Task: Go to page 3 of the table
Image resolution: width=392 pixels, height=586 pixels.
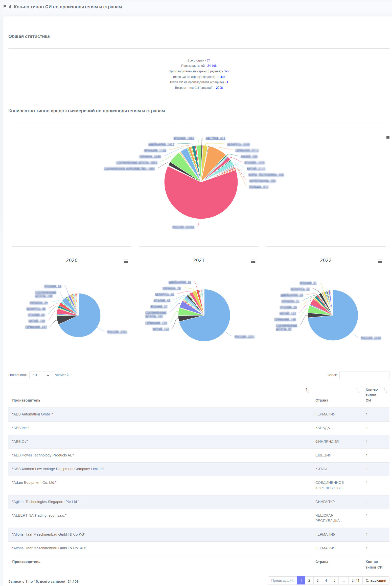Action: [317, 580]
